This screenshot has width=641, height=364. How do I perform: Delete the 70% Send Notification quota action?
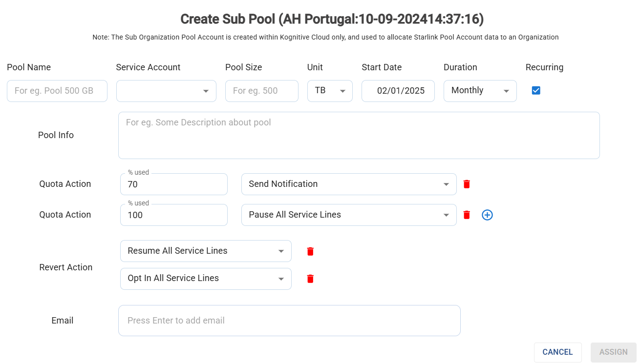pyautogui.click(x=467, y=184)
